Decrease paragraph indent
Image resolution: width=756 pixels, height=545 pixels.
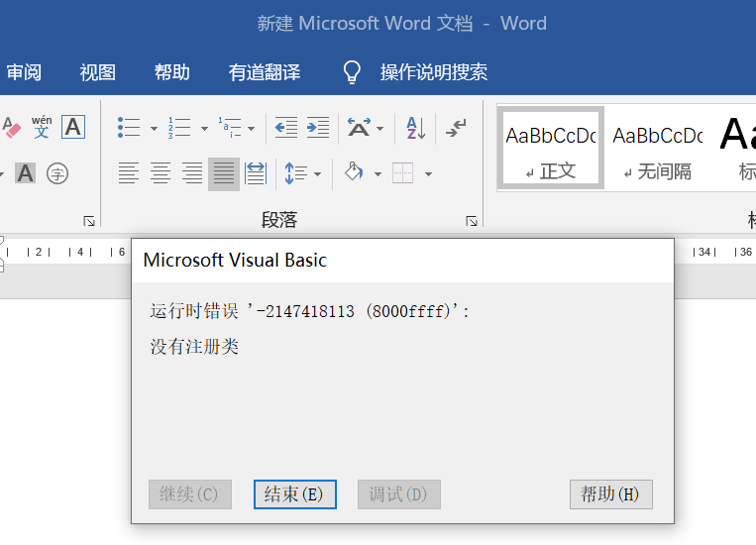coord(286,128)
